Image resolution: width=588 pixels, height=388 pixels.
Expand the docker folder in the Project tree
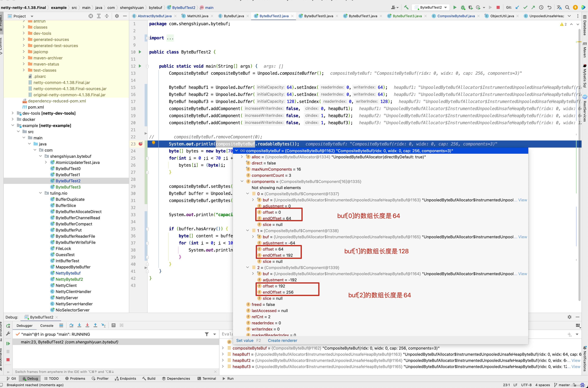(x=13, y=119)
